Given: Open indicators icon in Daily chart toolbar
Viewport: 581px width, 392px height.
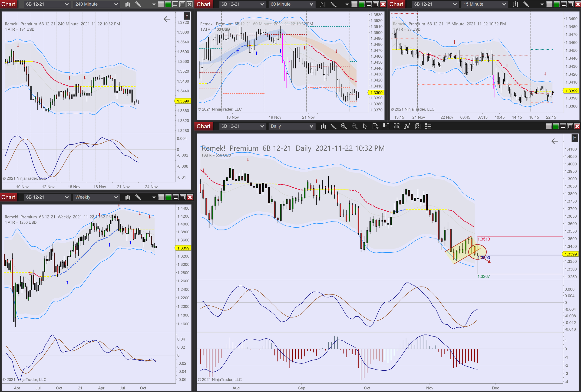Looking at the screenshot, I should (407, 126).
